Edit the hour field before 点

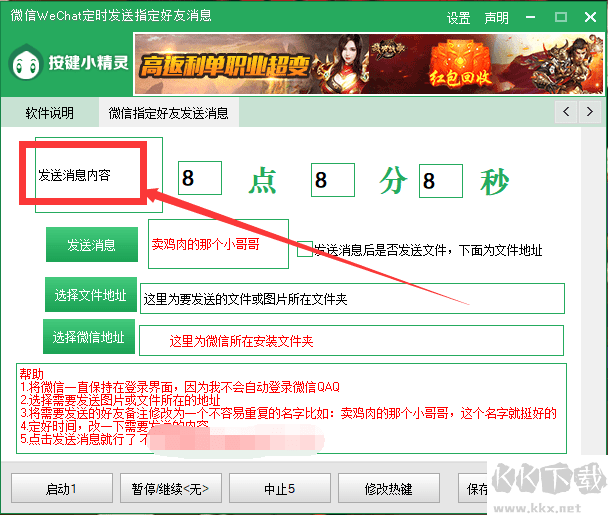pyautogui.click(x=200, y=178)
